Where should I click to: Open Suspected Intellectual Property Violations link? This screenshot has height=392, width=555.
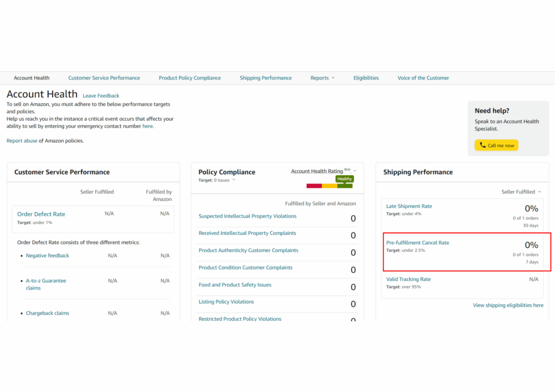pyautogui.click(x=247, y=216)
